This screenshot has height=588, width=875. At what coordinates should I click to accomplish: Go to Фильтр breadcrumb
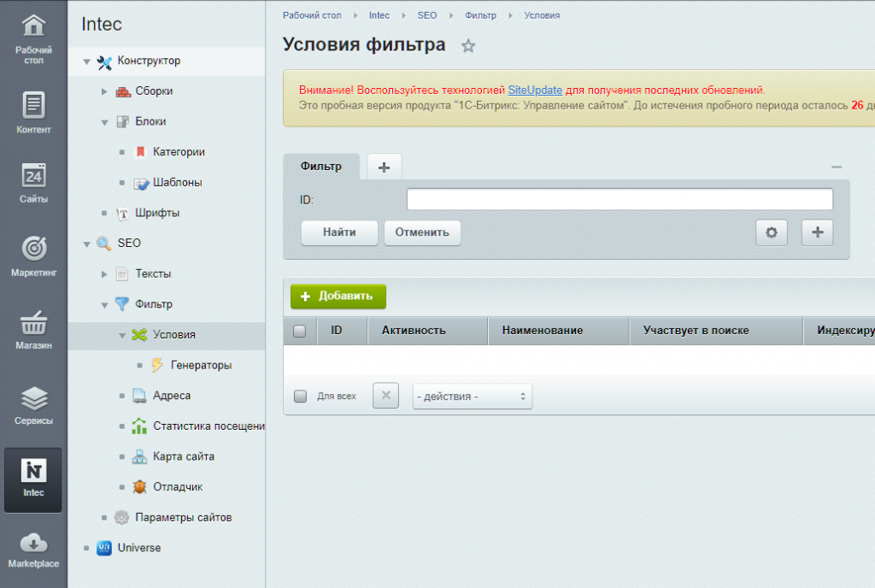(480, 15)
